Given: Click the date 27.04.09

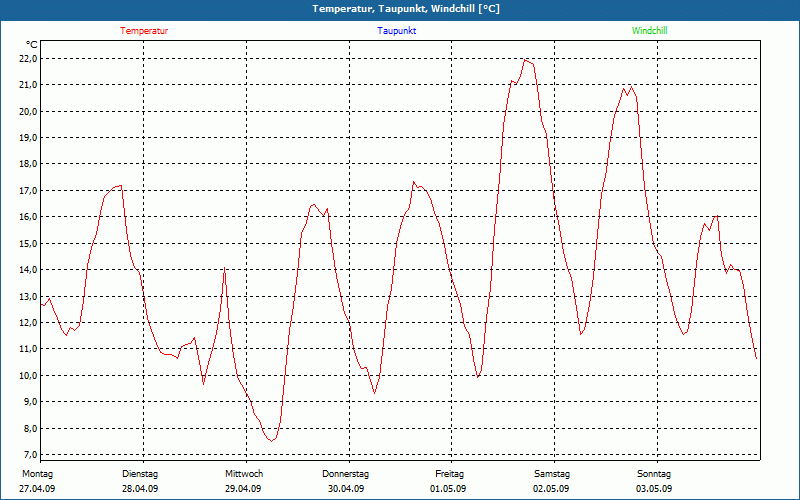Looking at the screenshot, I should click(37, 489).
